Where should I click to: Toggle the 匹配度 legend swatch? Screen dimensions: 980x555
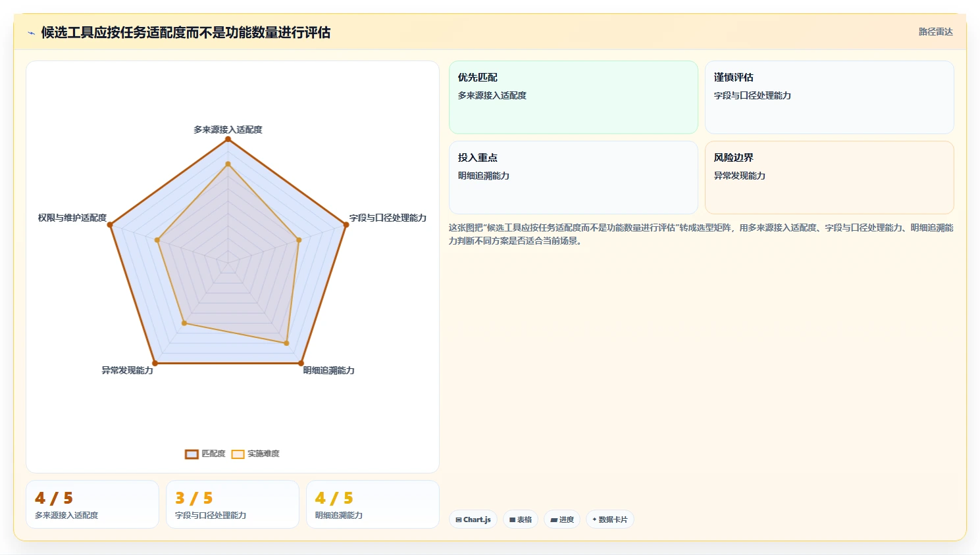tap(192, 454)
